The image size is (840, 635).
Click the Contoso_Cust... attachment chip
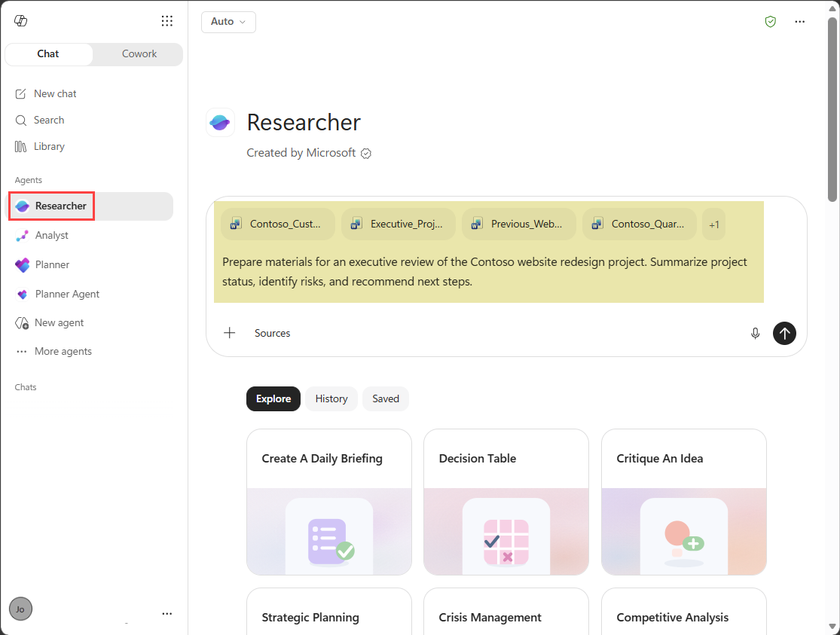pos(278,224)
